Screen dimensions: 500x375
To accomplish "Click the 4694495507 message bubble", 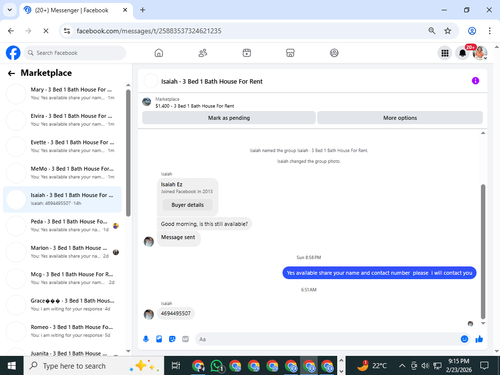I will (176, 313).
